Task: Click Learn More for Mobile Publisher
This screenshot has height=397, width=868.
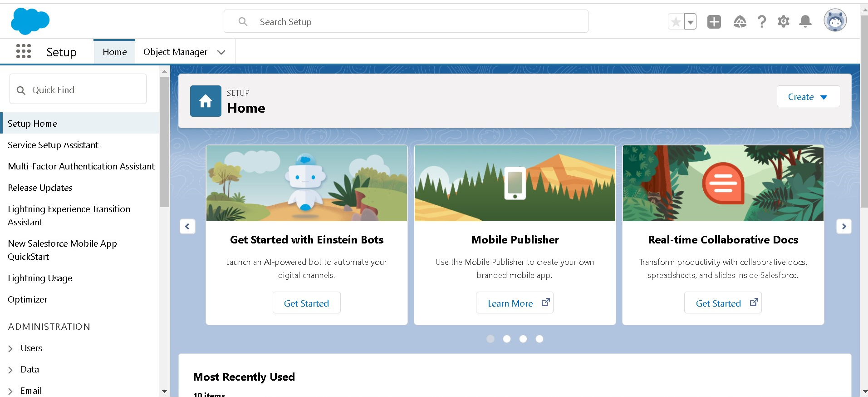Action: click(515, 303)
